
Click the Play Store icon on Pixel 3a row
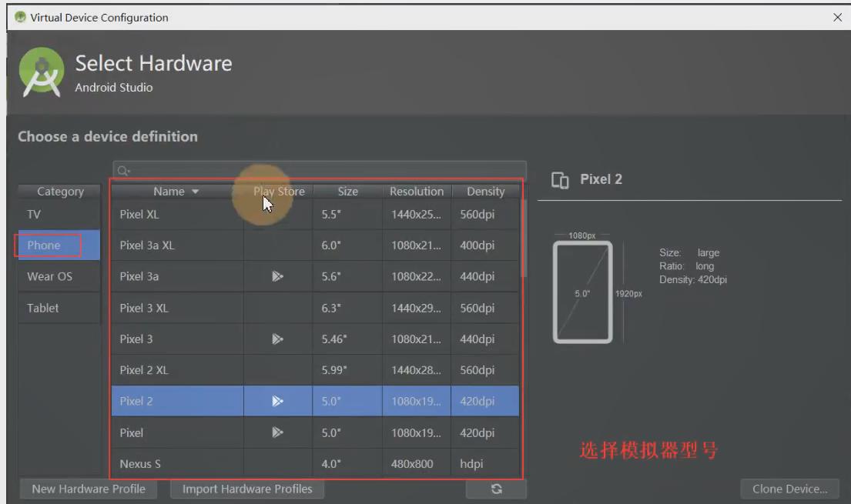(278, 276)
